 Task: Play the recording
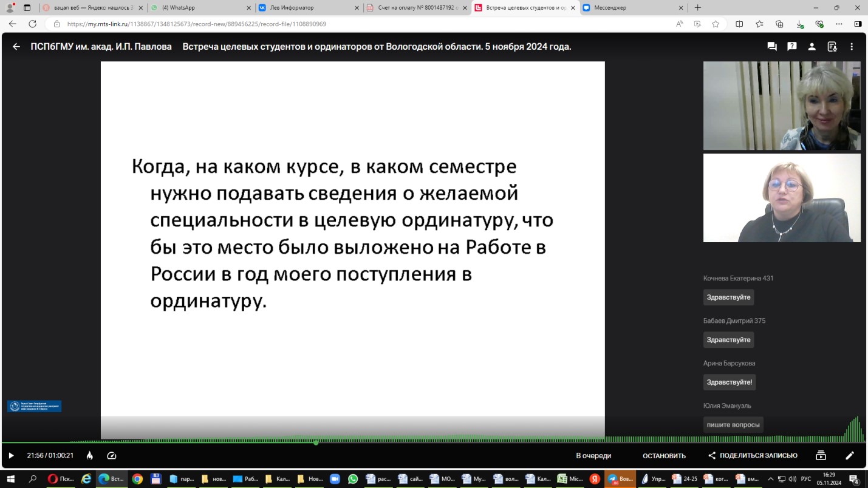click(11, 455)
